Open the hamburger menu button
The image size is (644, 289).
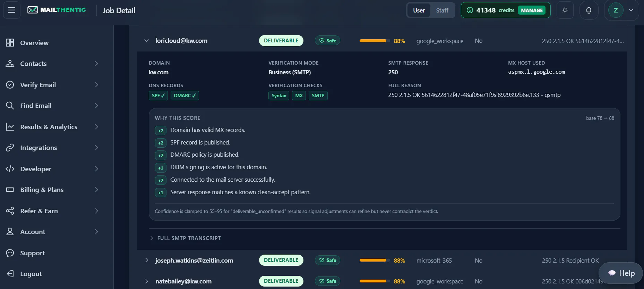(x=12, y=10)
